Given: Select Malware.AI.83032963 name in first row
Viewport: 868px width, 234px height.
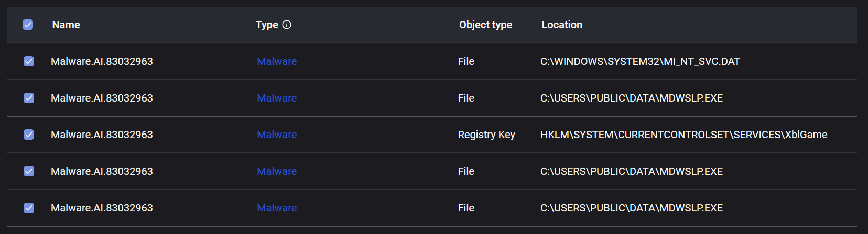Looking at the screenshot, I should pos(102,61).
